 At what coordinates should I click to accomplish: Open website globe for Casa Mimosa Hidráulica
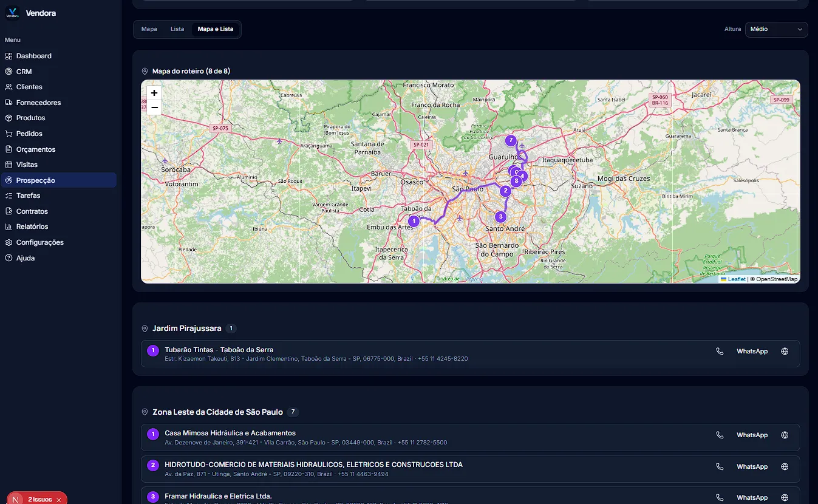click(x=785, y=435)
